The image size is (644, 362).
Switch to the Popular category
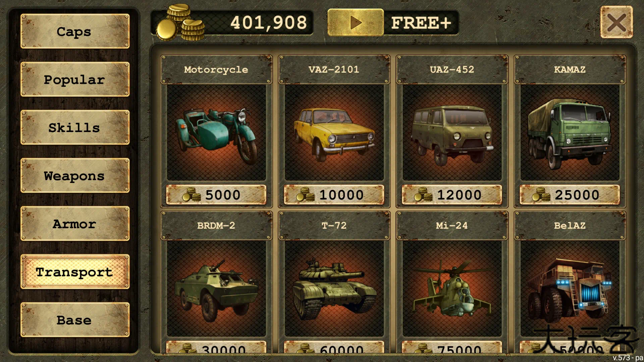[75, 79]
